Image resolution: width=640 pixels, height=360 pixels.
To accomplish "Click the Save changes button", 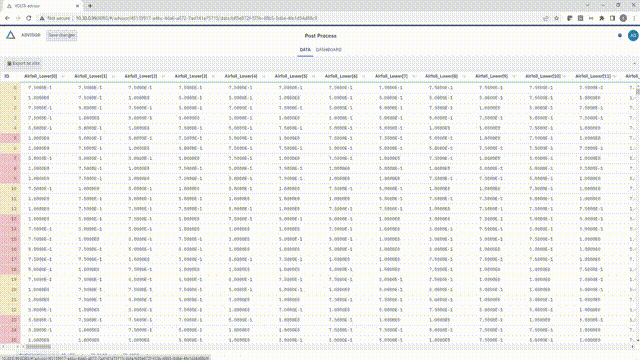I will tap(61, 35).
